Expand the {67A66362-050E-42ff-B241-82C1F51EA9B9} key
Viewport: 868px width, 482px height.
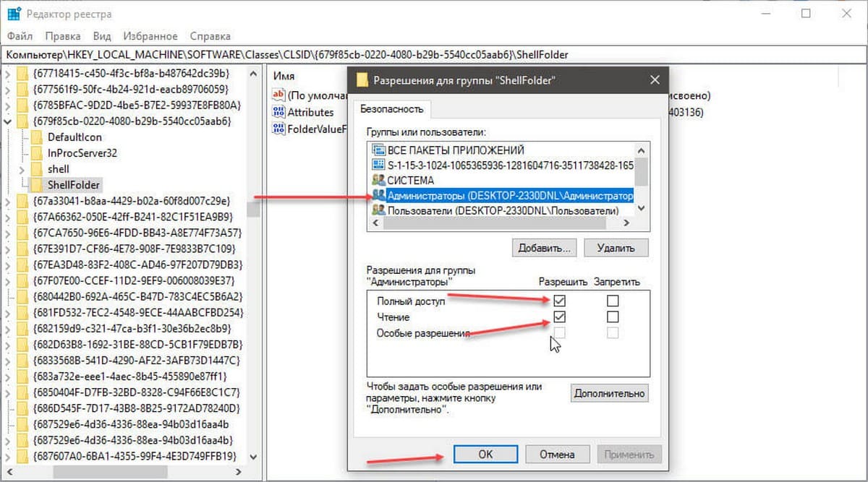pyautogui.click(x=8, y=216)
